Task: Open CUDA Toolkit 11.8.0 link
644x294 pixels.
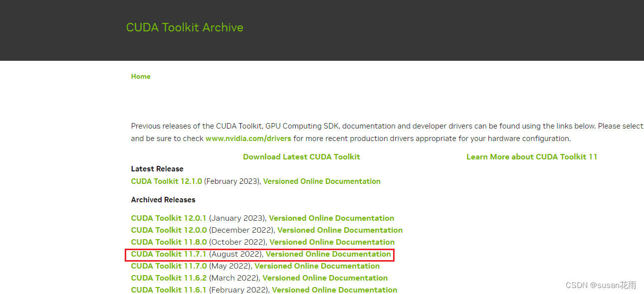Action: 169,242
